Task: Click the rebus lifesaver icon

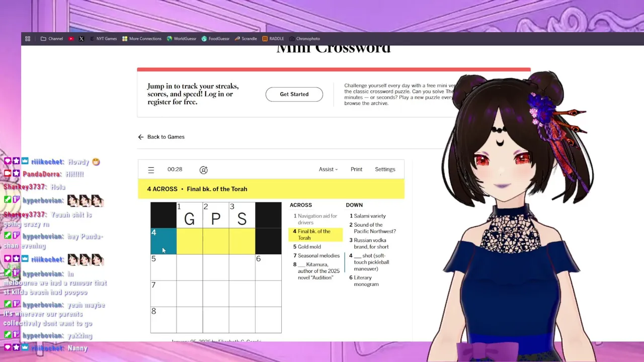Action: pos(203,170)
